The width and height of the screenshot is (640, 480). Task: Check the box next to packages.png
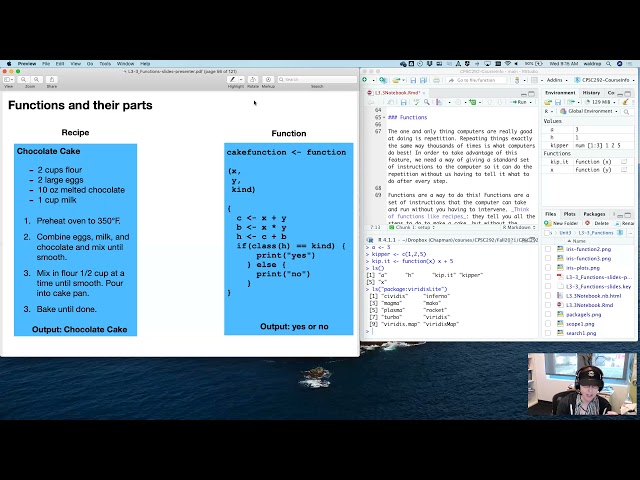pos(548,314)
